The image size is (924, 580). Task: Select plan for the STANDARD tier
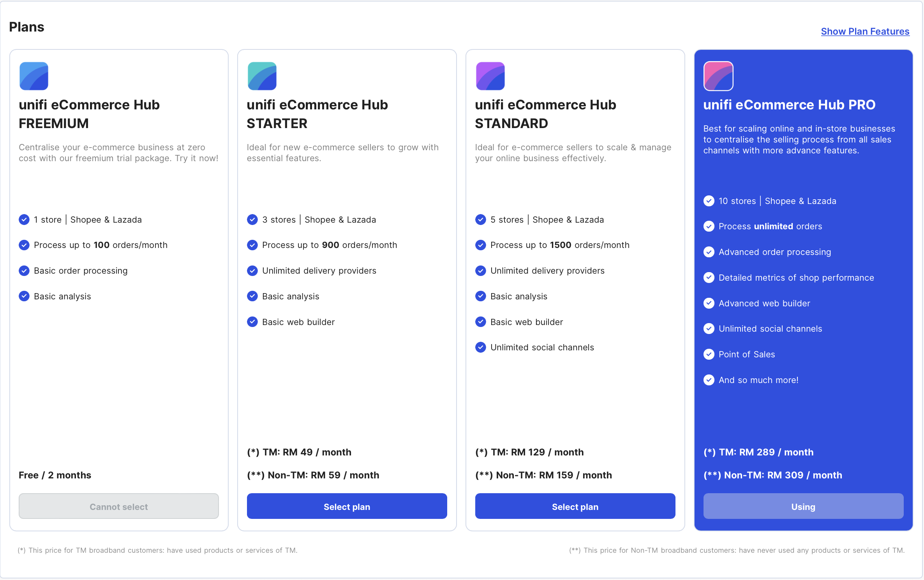click(575, 506)
